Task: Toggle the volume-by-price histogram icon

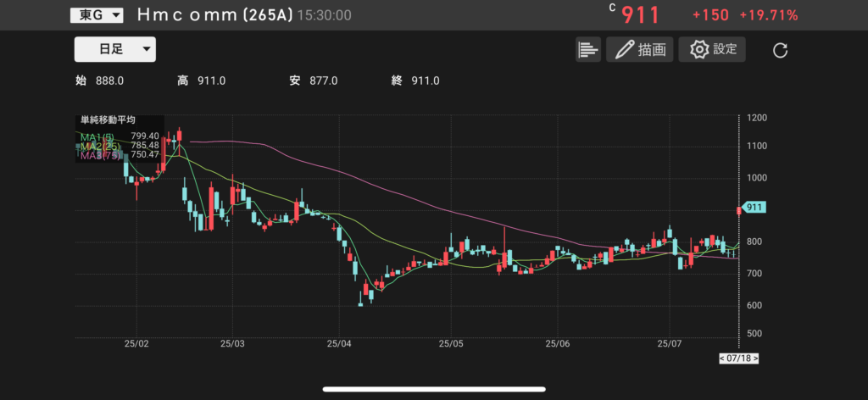Action: click(x=588, y=49)
